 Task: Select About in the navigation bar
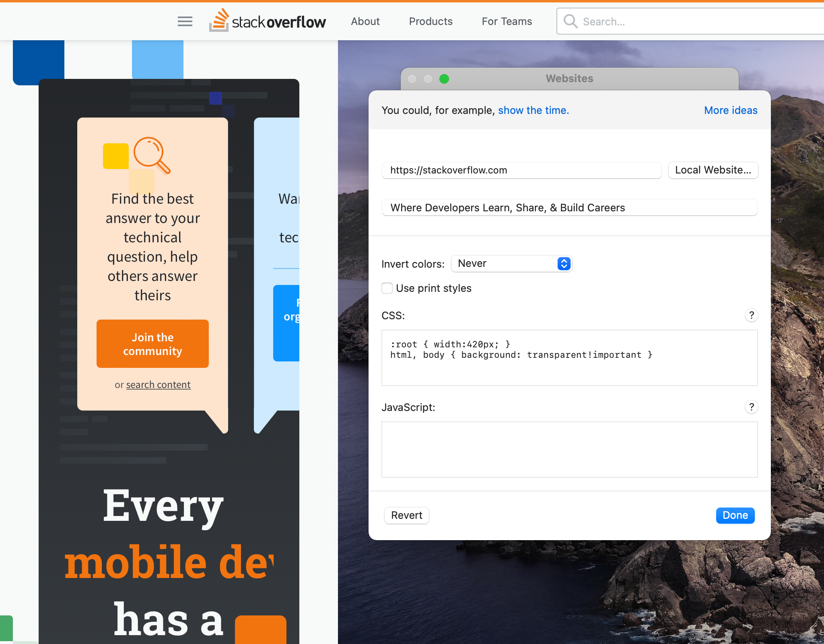pyautogui.click(x=365, y=21)
